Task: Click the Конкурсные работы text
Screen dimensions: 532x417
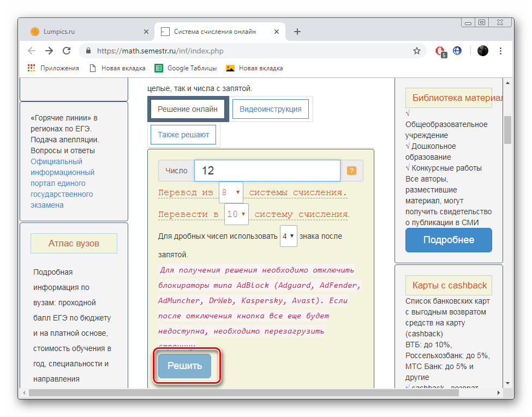Action: (446, 168)
